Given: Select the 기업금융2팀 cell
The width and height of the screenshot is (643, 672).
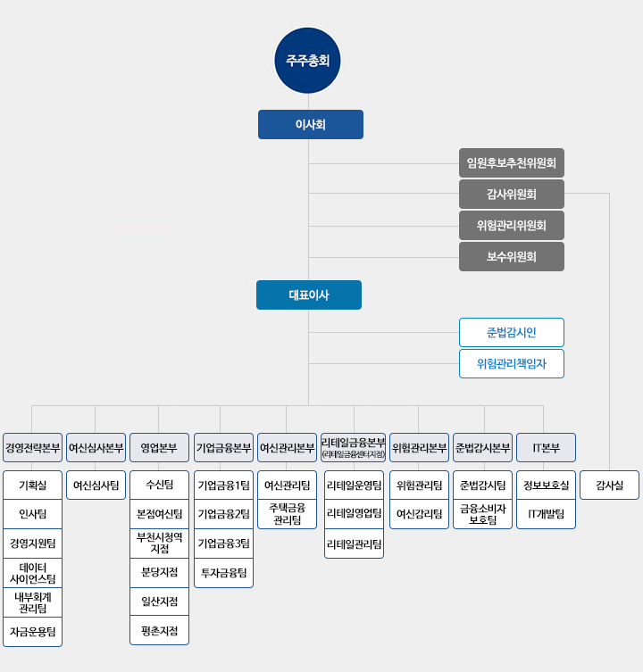Looking at the screenshot, I should coord(223,514).
